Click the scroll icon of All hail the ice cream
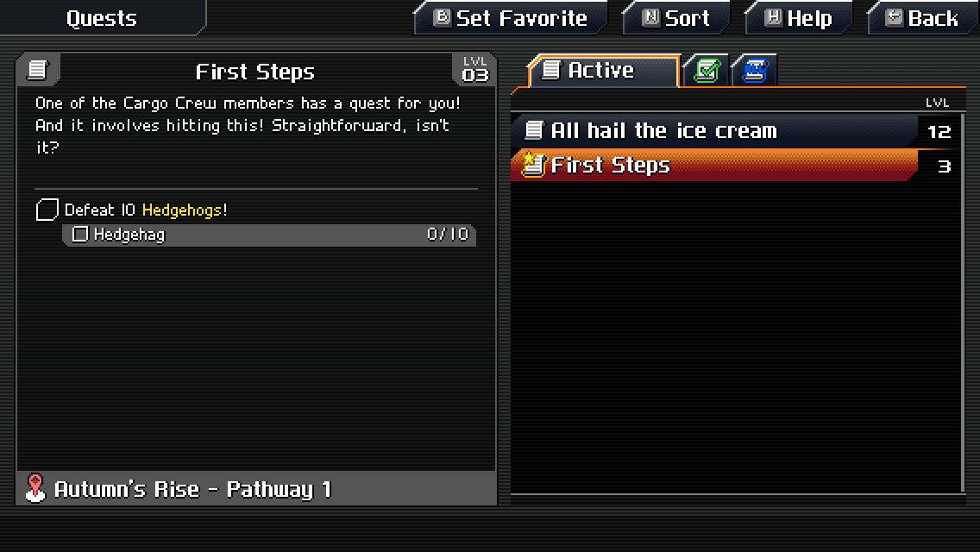 [x=533, y=130]
